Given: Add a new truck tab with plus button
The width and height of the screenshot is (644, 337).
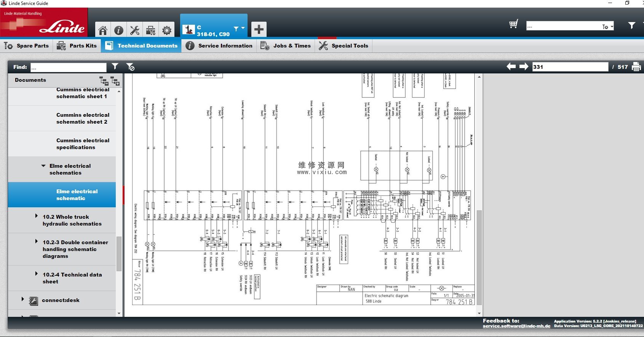Looking at the screenshot, I should pos(259,29).
